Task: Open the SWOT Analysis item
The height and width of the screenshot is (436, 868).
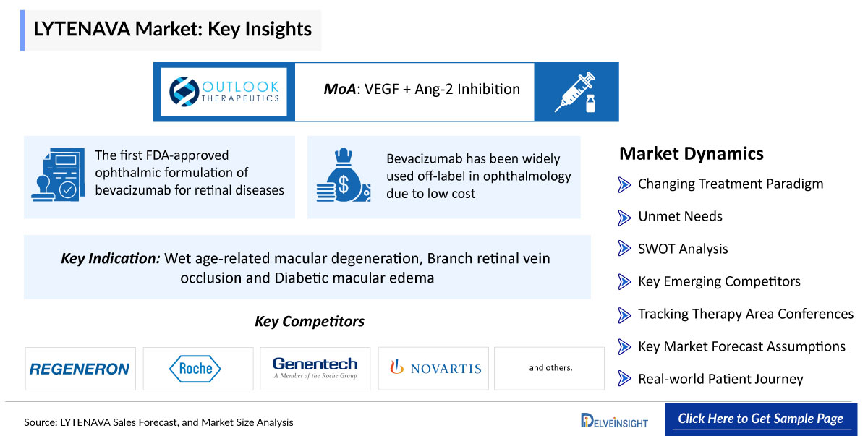Action: click(683, 249)
